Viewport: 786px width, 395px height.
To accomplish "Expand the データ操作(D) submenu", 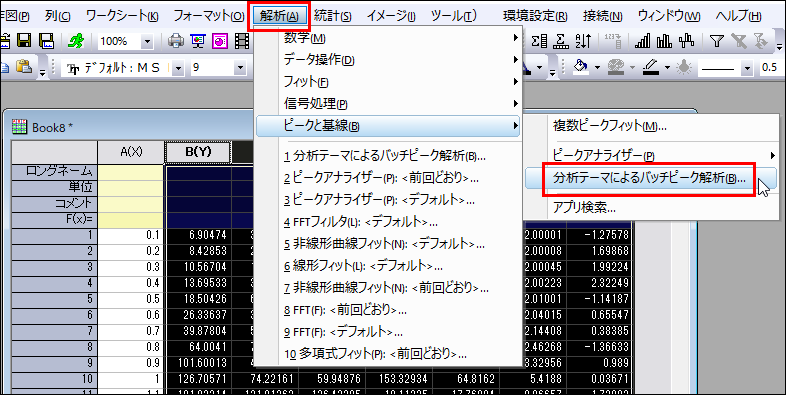I will coord(388,60).
